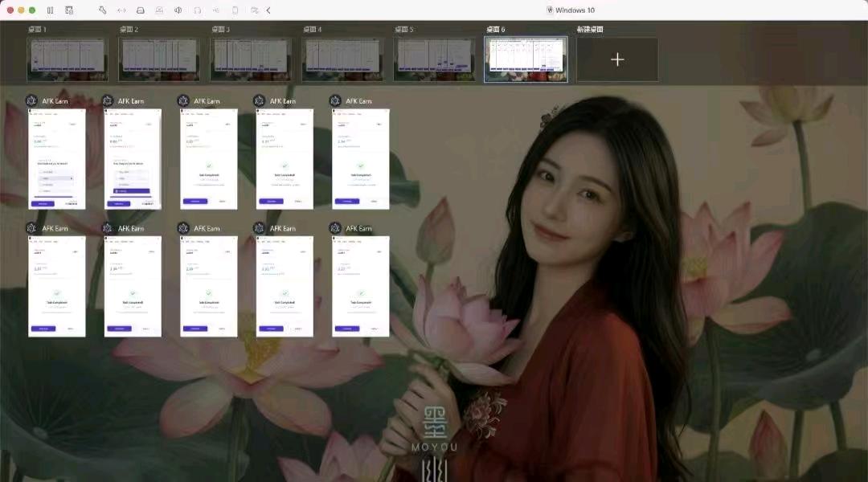Click the camera icon in the VM toolbar
This screenshot has height=482, width=868.
[160, 10]
